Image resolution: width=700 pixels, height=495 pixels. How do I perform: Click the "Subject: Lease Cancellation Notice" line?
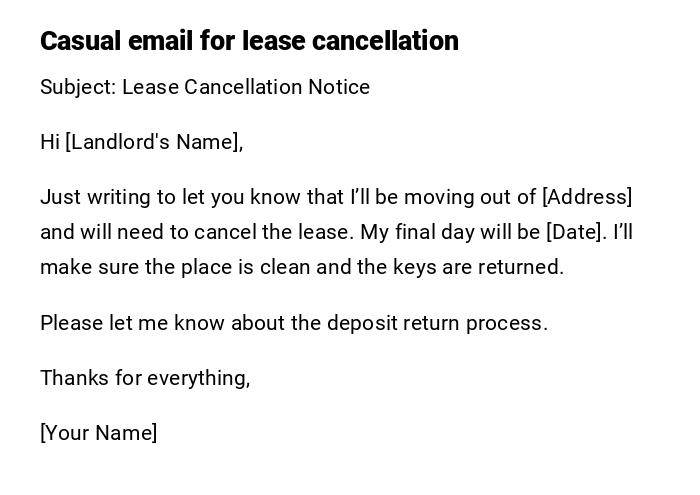[x=205, y=87]
